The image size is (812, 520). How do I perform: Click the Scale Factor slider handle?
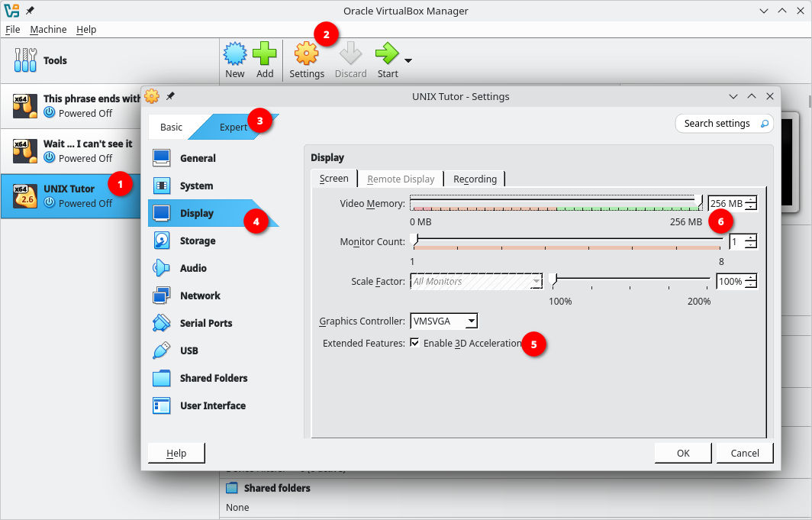(x=553, y=279)
